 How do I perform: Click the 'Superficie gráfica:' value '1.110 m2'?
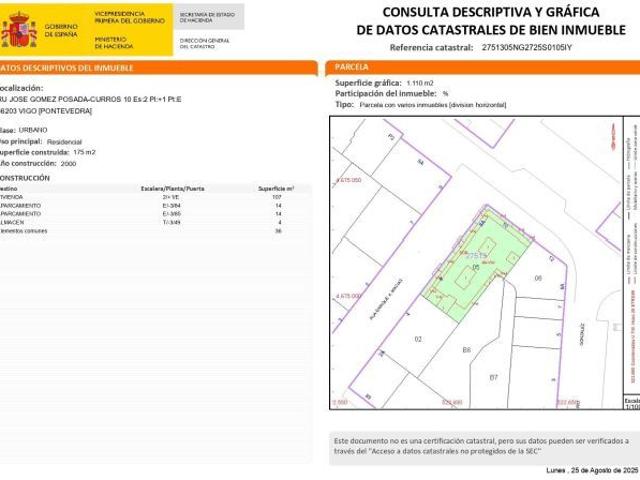click(x=420, y=83)
